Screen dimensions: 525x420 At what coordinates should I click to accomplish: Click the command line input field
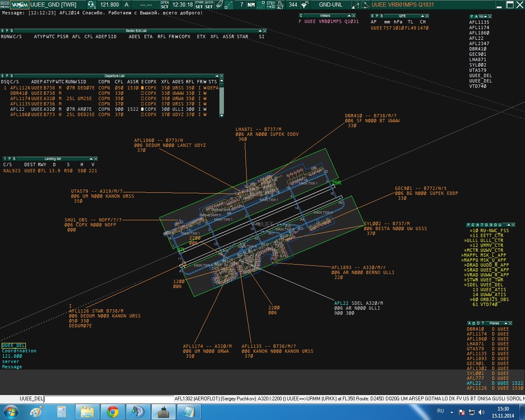click(109, 399)
